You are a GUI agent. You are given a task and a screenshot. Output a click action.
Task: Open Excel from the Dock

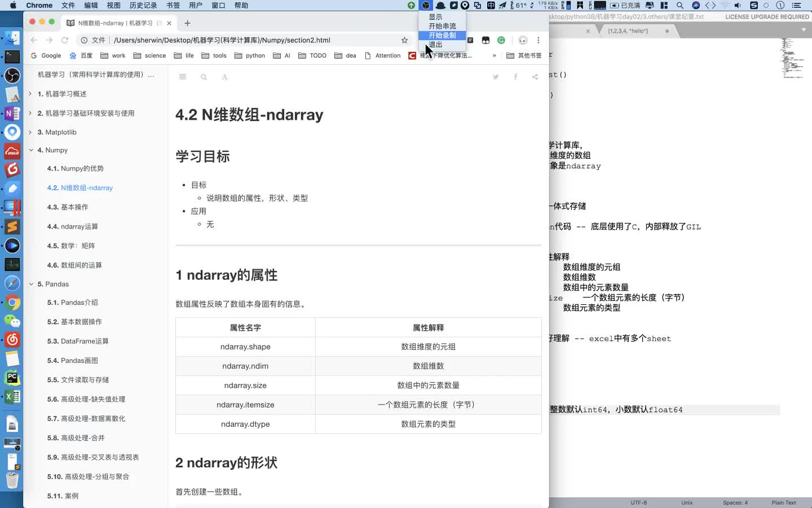tap(12, 397)
